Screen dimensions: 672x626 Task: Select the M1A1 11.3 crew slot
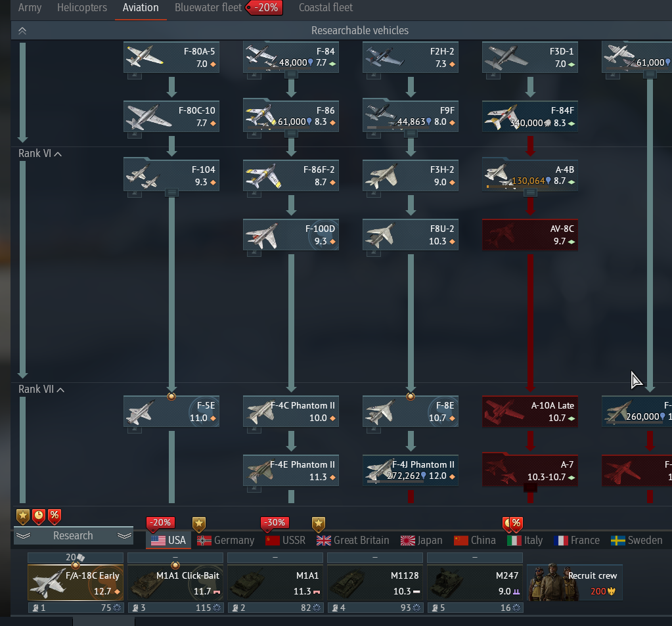pyautogui.click(x=275, y=583)
